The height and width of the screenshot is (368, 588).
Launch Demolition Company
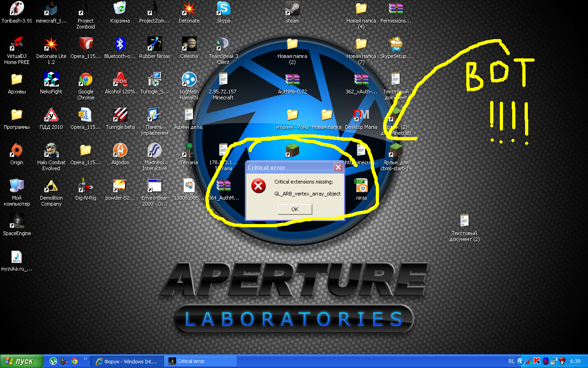click(x=51, y=192)
